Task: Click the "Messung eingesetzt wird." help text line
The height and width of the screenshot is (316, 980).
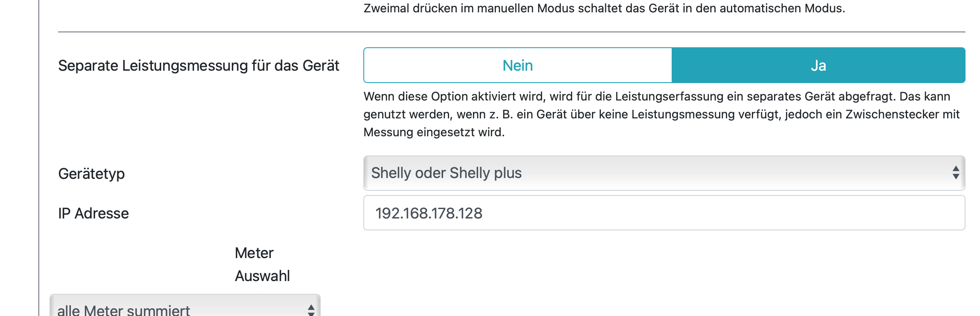Action: pos(434,132)
